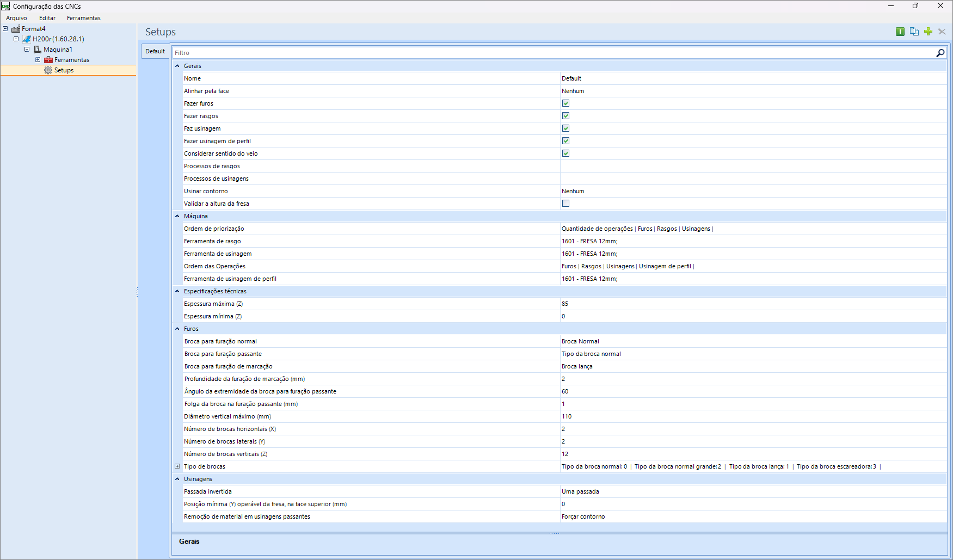Select the Default setup tab
953x560 pixels.
tap(155, 51)
